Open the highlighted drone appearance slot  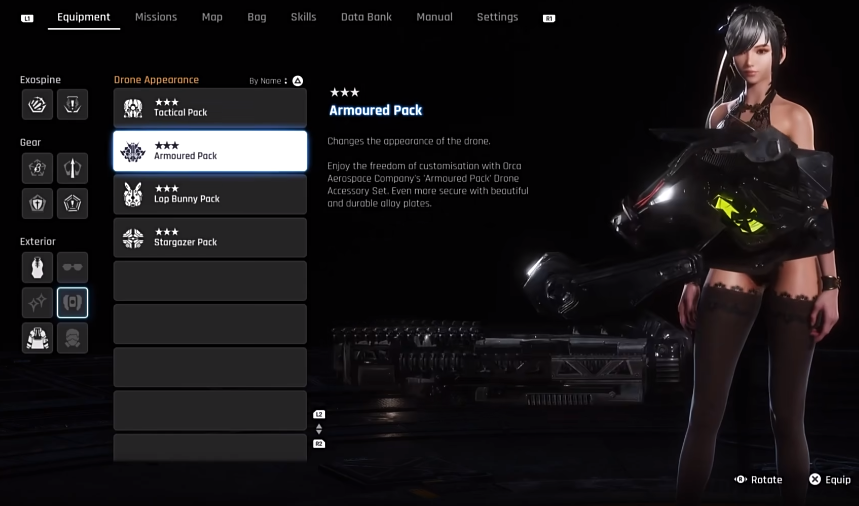tap(72, 302)
